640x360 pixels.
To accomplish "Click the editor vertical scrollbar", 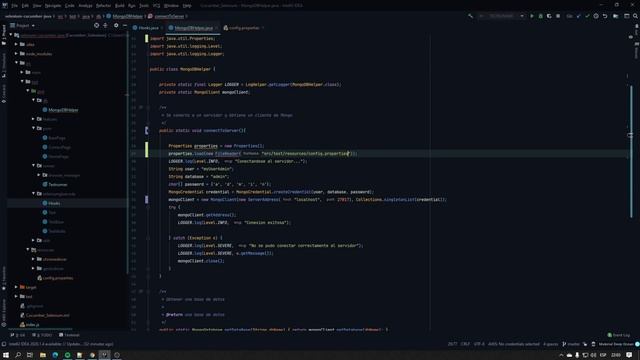I will [631, 151].
